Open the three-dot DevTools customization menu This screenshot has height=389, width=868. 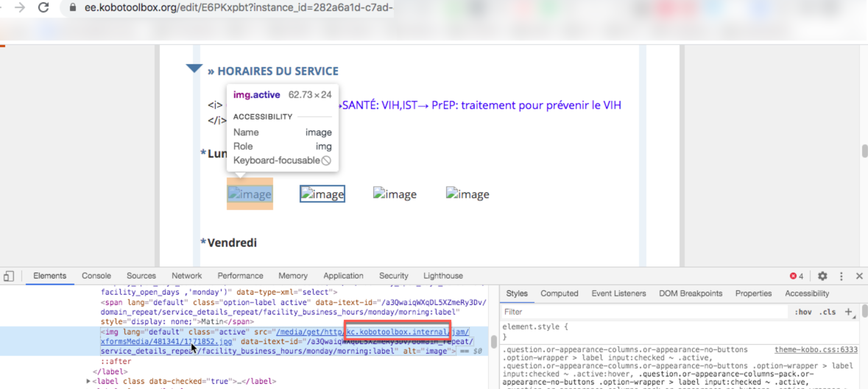(841, 276)
